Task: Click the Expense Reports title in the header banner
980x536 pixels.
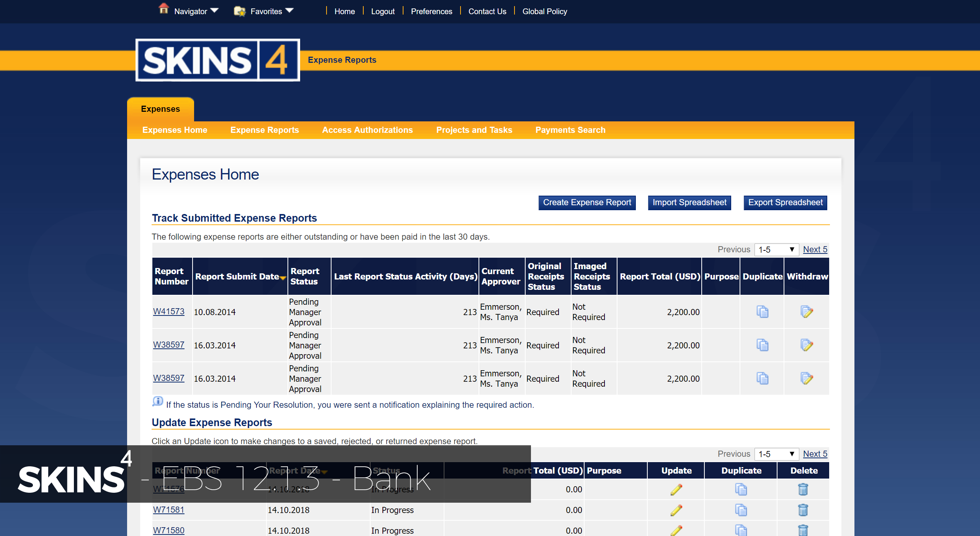Action: tap(342, 60)
